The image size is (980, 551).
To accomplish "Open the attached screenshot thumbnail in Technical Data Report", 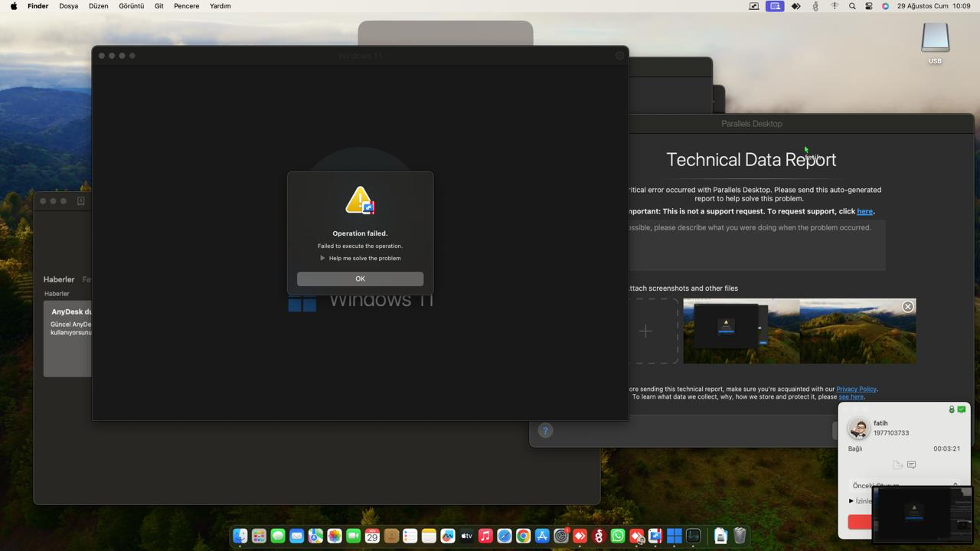I will (799, 331).
